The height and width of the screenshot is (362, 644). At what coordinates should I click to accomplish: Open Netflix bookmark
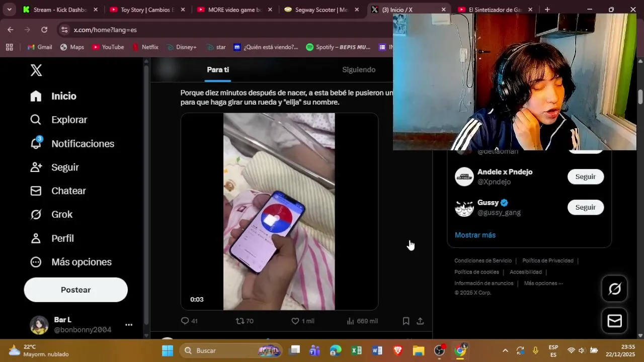click(145, 47)
